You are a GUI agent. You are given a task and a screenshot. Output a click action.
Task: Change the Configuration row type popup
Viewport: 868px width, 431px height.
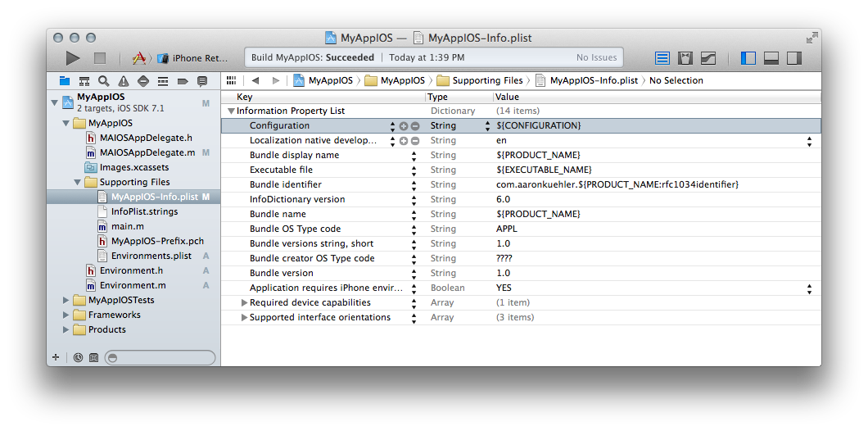point(487,125)
